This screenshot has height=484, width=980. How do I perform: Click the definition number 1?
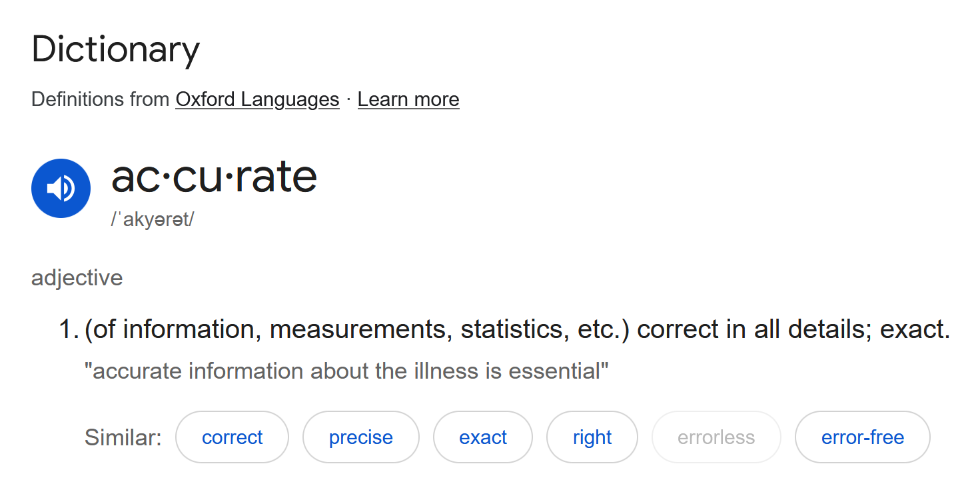click(x=68, y=329)
